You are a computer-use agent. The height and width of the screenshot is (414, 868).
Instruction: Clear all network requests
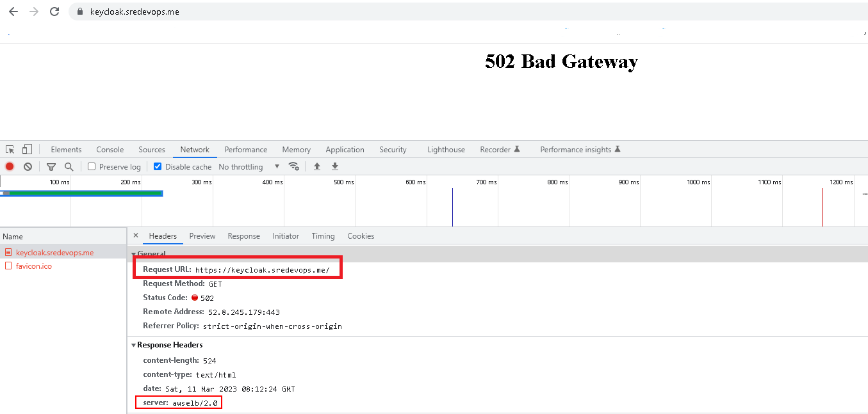click(x=28, y=166)
